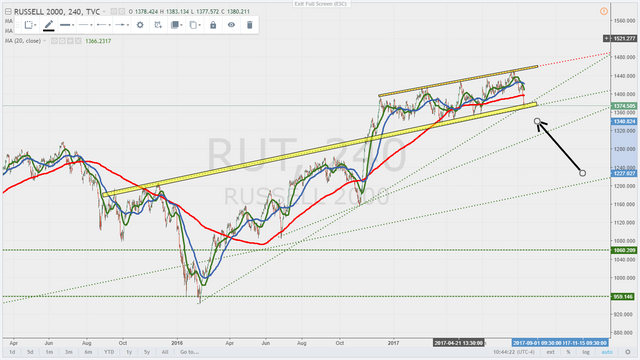Click the 959.146 green level label
Screen dimensions: 640x360
(x=624, y=297)
